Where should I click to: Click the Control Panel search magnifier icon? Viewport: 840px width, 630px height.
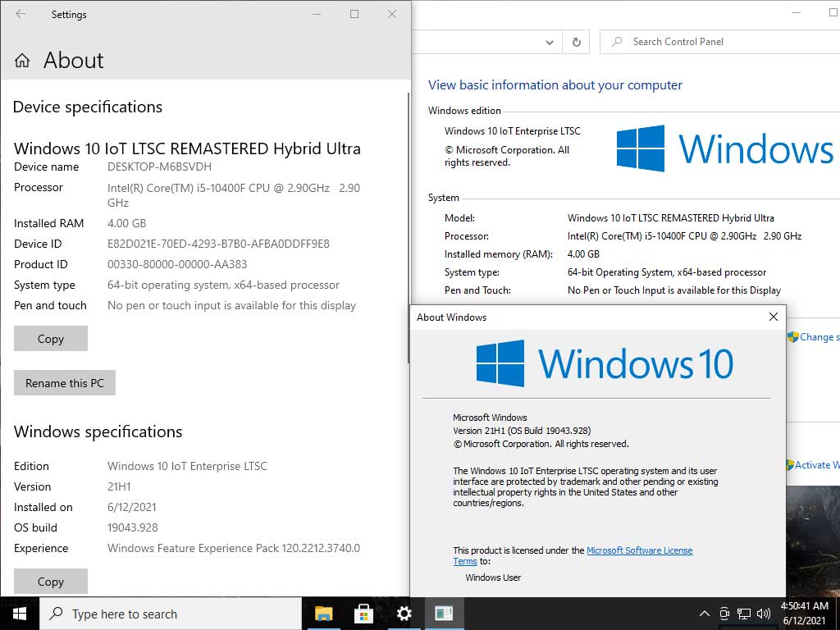(617, 41)
